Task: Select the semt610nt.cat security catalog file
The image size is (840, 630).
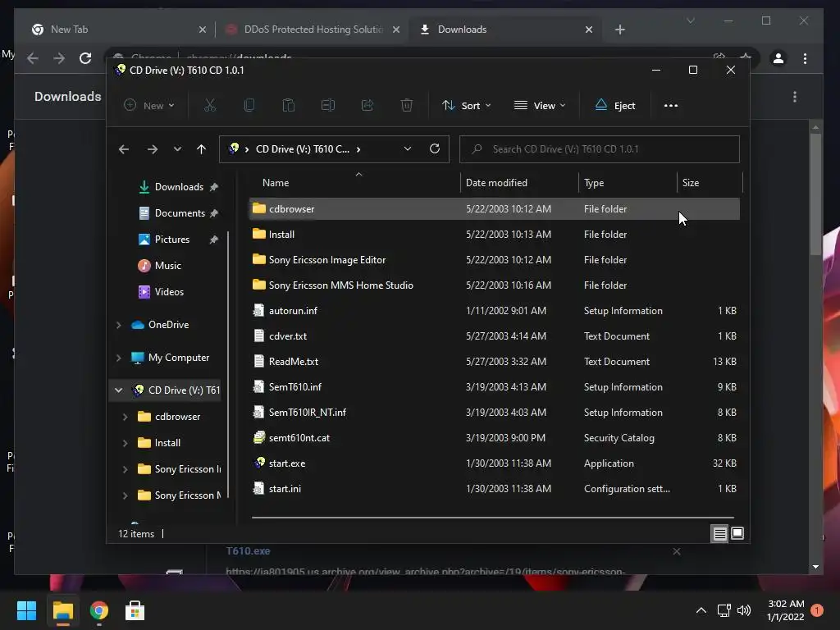Action: pos(495,438)
